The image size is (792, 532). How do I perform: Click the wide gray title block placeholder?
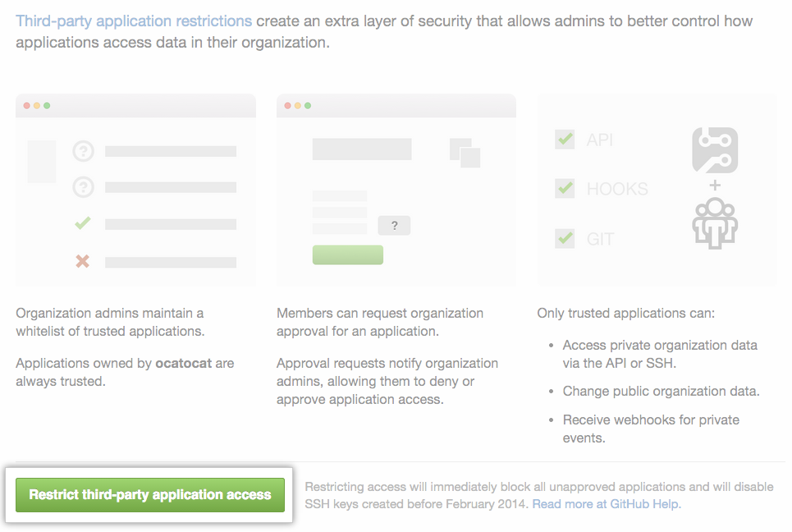coord(362,149)
